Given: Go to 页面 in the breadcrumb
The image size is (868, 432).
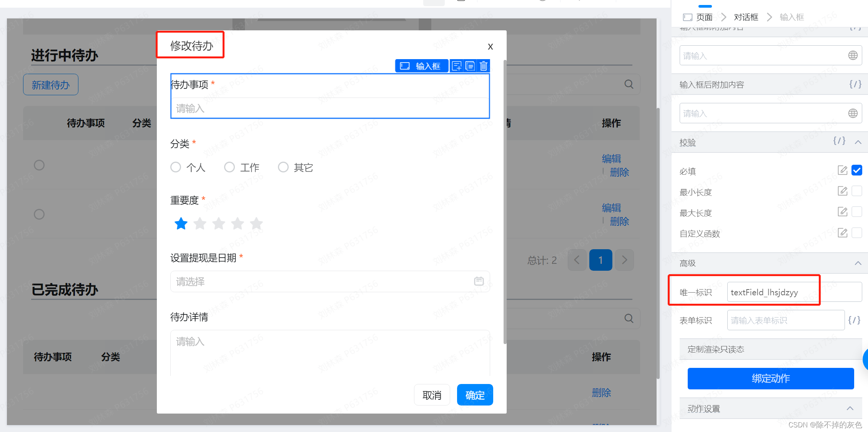Looking at the screenshot, I should pyautogui.click(x=704, y=17).
